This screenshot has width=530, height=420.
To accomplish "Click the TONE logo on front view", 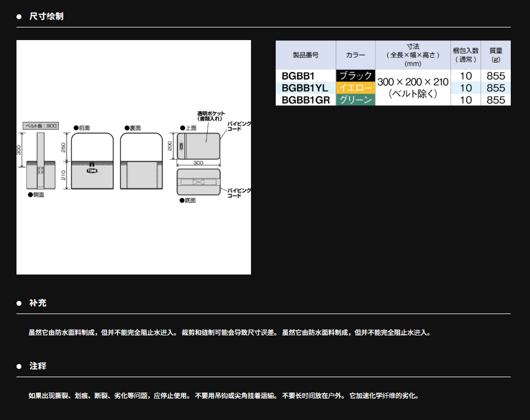I will [91, 171].
